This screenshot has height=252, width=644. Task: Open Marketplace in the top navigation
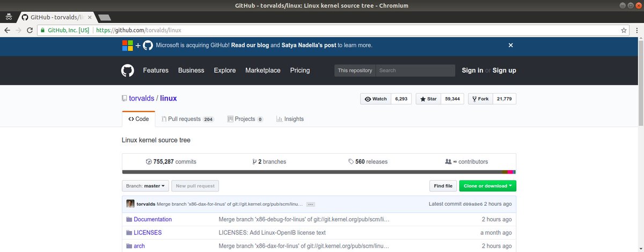point(263,70)
